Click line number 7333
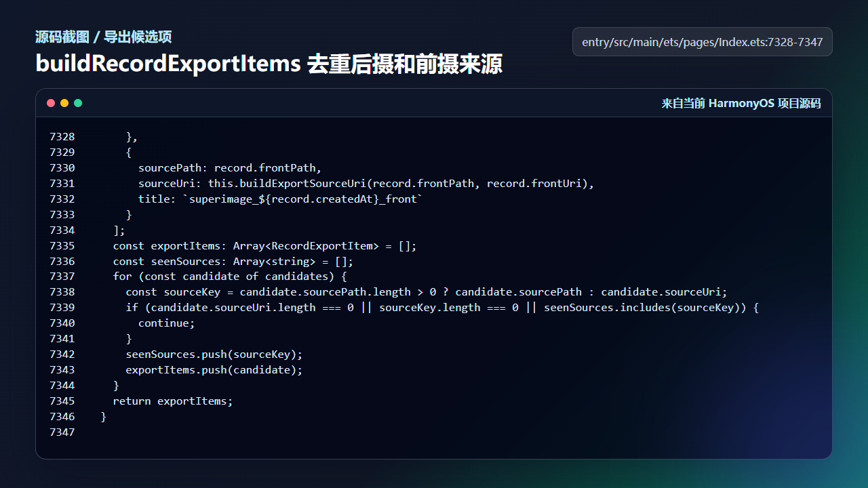 [62, 215]
